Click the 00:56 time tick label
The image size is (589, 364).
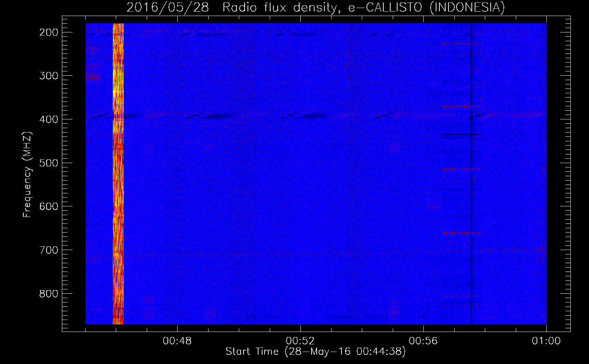click(x=423, y=341)
